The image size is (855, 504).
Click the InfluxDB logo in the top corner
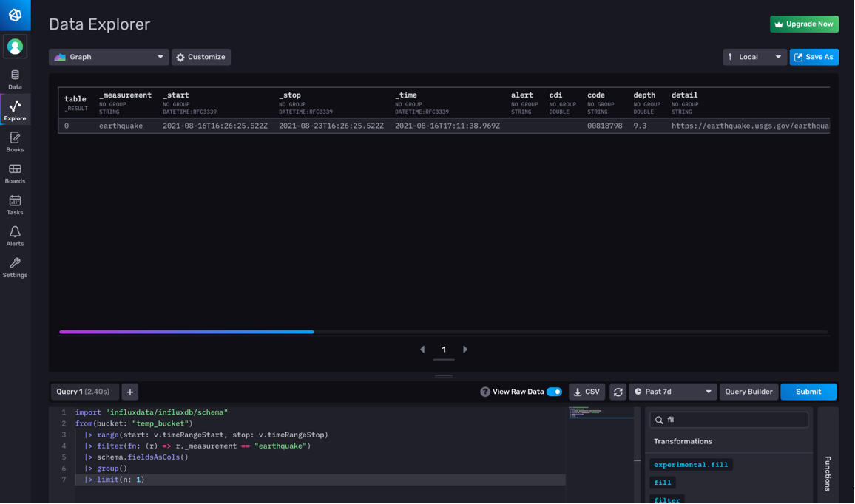point(15,14)
